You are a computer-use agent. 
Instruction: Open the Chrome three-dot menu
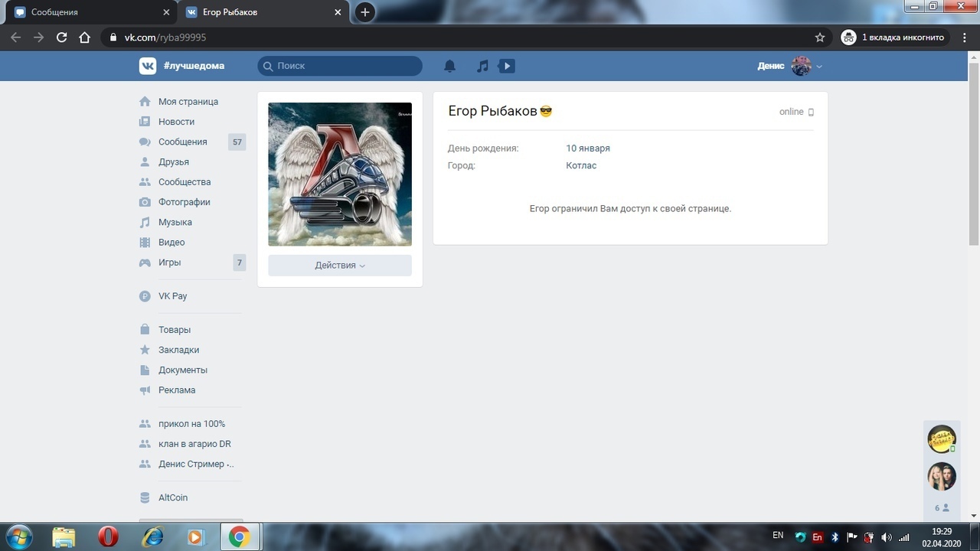click(965, 37)
